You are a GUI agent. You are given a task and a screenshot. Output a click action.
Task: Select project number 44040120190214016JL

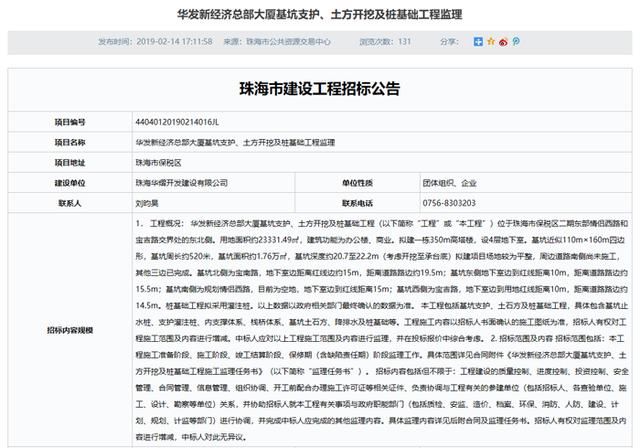pyautogui.click(x=177, y=122)
